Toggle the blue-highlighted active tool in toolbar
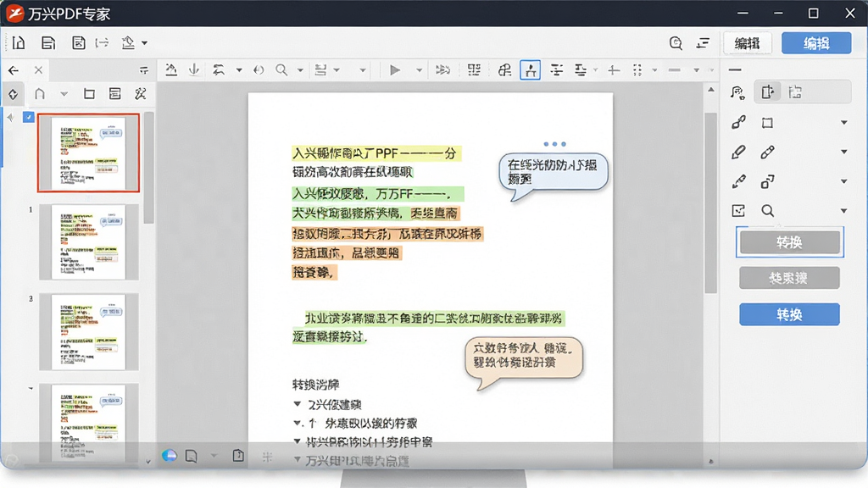The image size is (868, 488). point(531,70)
